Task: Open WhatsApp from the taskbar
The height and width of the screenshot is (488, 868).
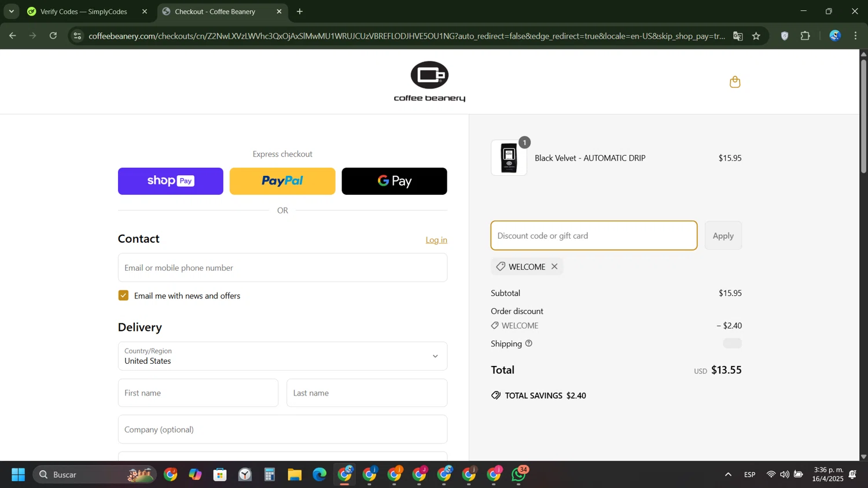Action: point(519,475)
